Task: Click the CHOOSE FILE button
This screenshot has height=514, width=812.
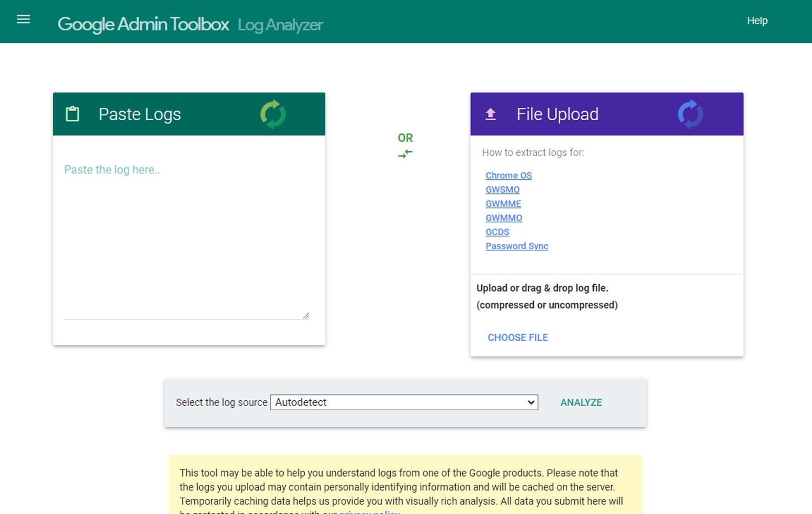Action: pos(518,337)
